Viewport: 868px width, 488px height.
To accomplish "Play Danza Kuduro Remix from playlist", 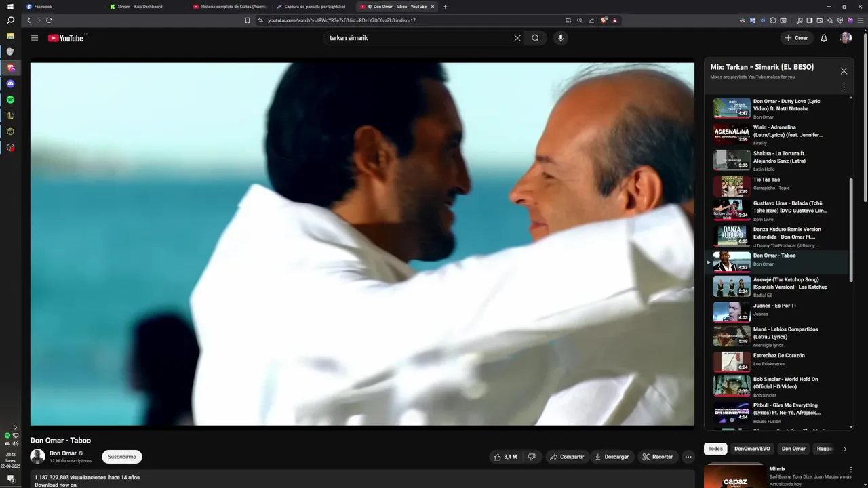I will click(x=776, y=237).
